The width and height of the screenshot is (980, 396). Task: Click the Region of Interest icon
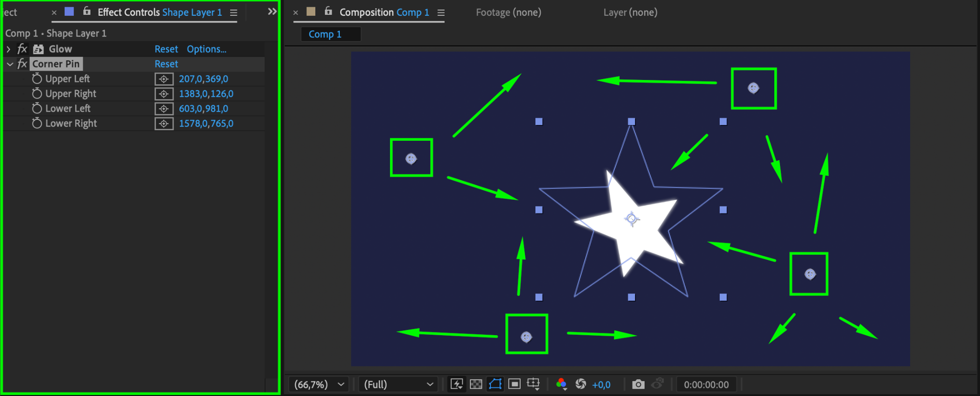tap(514, 384)
